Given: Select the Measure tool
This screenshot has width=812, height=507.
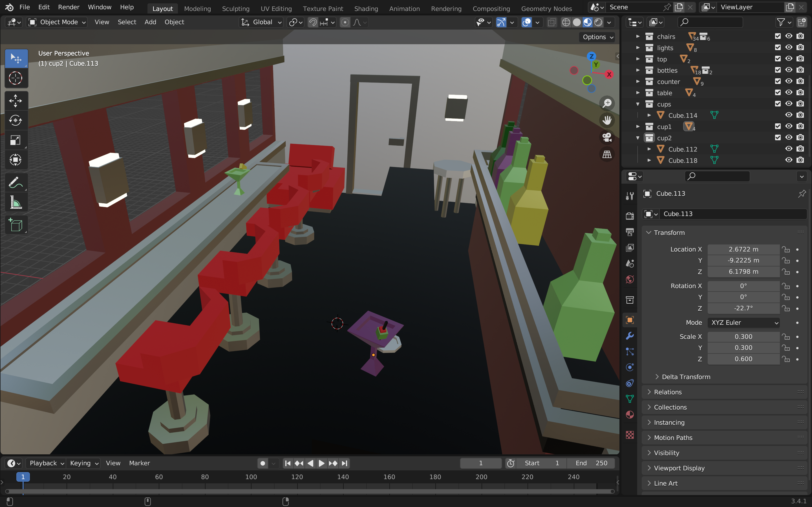Looking at the screenshot, I should [16, 203].
